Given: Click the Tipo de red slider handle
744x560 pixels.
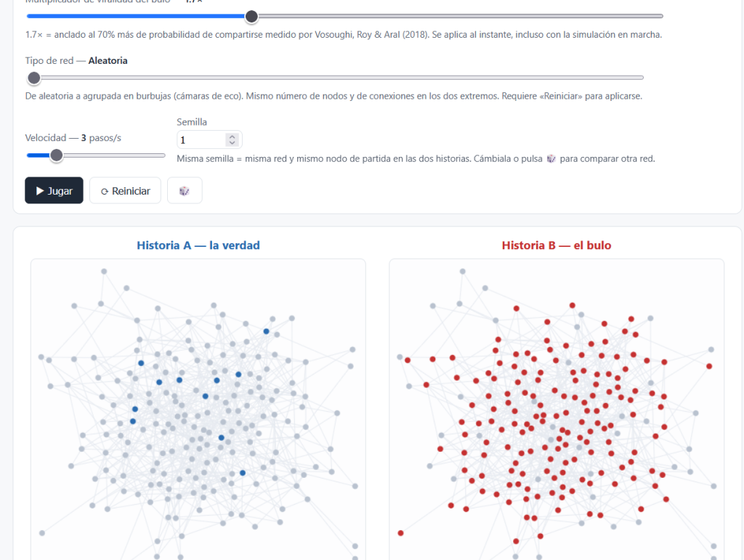Looking at the screenshot, I should pos(34,78).
